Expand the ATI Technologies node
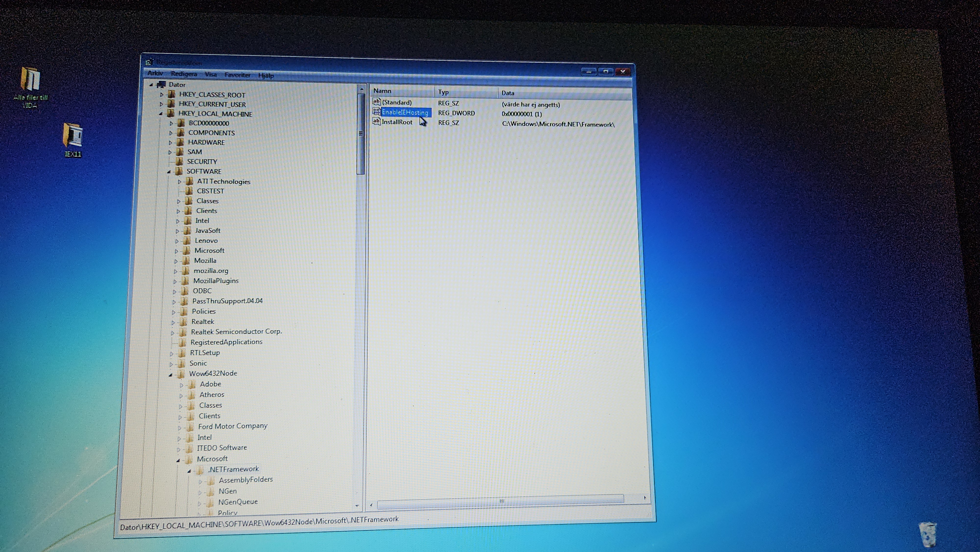Screen dimensions: 980x552 click(x=180, y=182)
